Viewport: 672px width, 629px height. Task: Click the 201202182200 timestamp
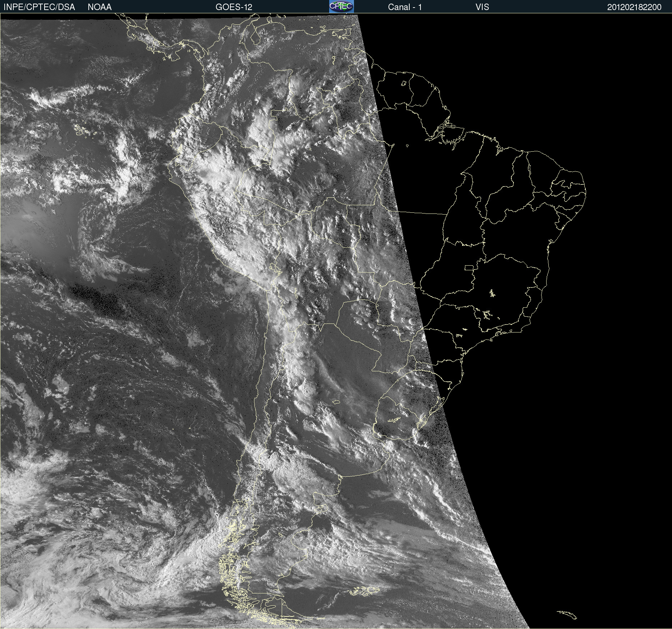pos(634,7)
